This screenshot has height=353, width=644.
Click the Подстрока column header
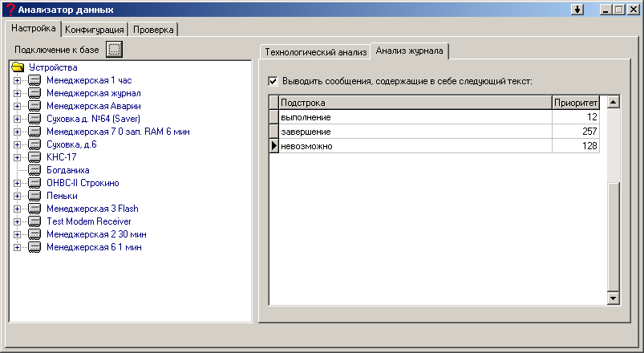[x=415, y=103]
